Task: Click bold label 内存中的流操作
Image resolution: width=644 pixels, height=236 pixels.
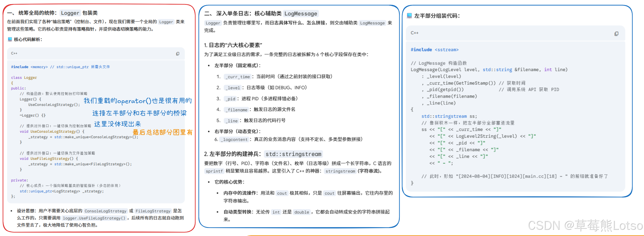Action: (240, 193)
